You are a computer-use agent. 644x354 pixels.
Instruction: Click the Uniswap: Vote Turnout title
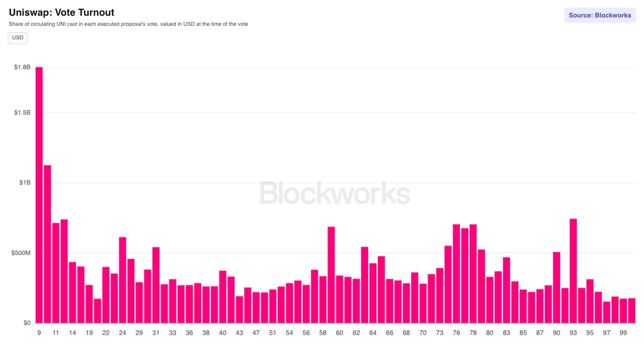62,13
